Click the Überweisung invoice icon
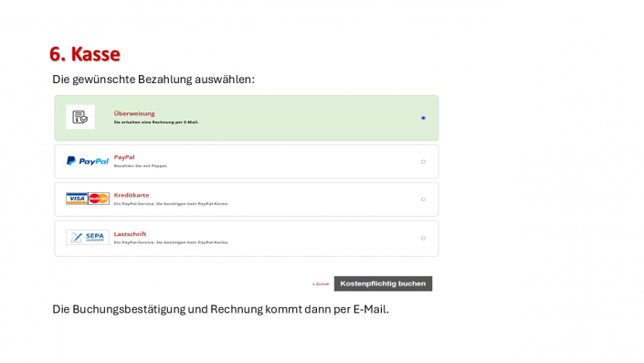The width and height of the screenshot is (644, 363). point(80,117)
